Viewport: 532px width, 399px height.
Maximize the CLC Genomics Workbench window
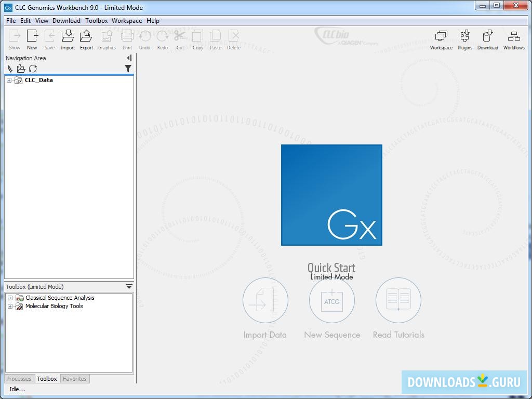[x=496, y=5]
